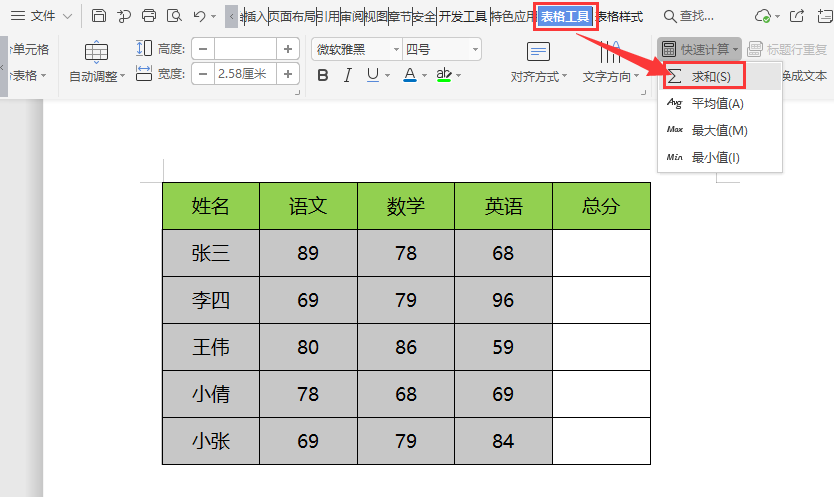Viewport: 834px width, 497px height.
Task: Open Print Preview from quick toolbar
Action: 174,16
